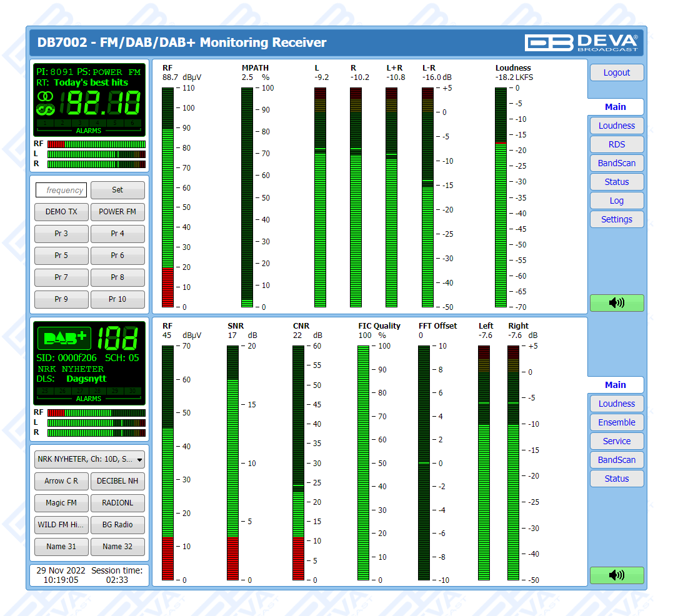Open the Settings page
This screenshot has width=673, height=616.
coord(616,219)
